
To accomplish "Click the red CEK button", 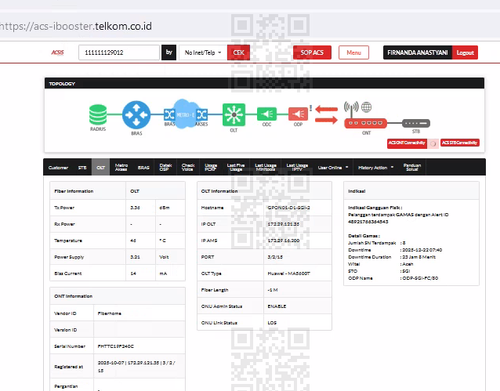I will click(238, 53).
